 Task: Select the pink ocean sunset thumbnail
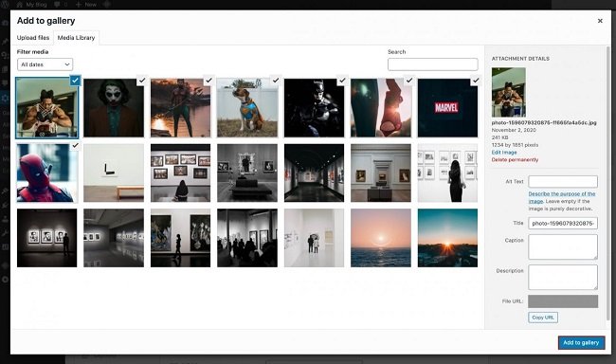[x=381, y=238]
